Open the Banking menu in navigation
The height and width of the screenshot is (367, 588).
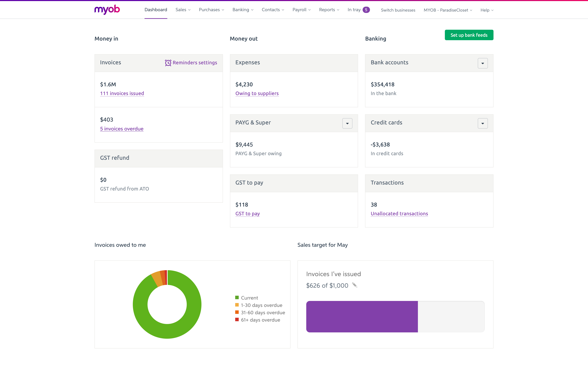click(x=243, y=10)
